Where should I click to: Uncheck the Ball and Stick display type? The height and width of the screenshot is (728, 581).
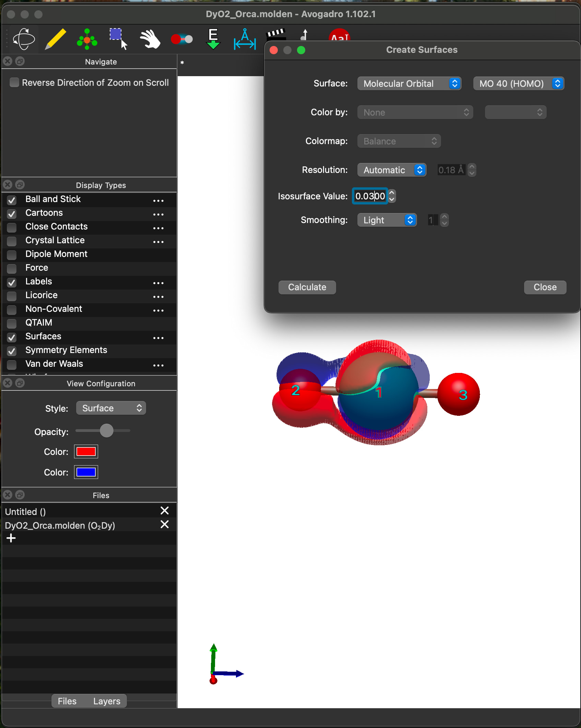[12, 200]
